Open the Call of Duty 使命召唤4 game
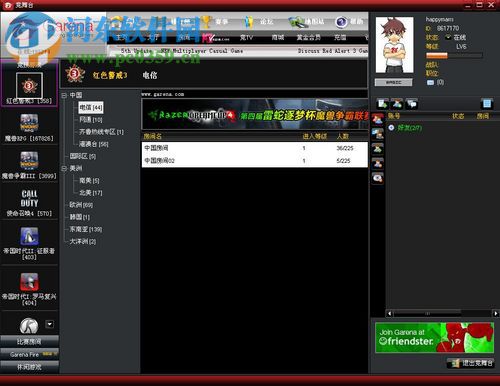Viewport: 500px width, 386px height. pos(29,203)
